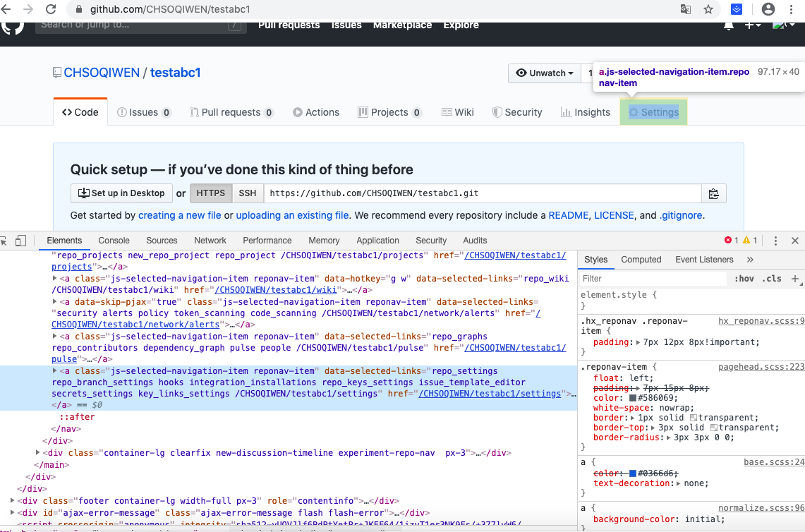Open the highlighted Settings repository tab
The width and height of the screenshot is (805, 532).
653,112
